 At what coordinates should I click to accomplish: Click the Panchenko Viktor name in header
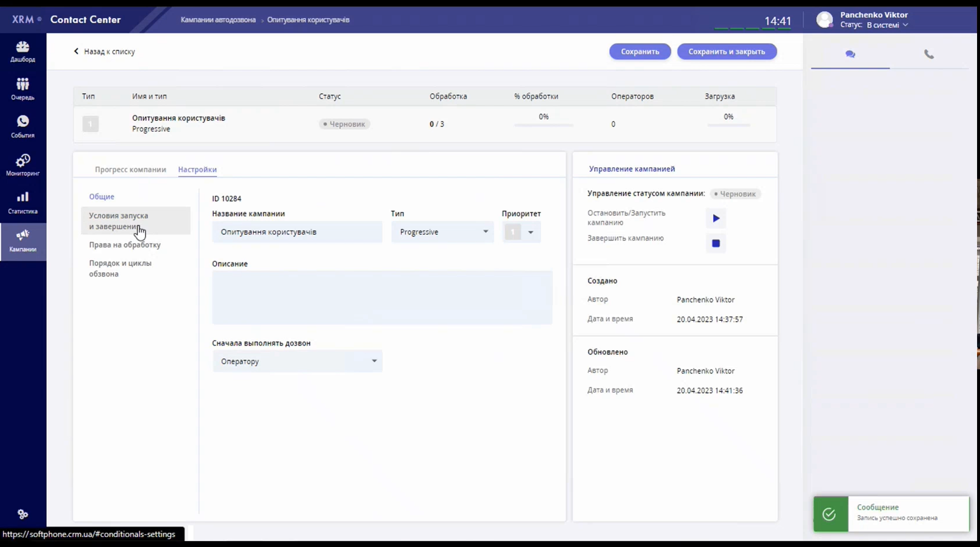[874, 15]
